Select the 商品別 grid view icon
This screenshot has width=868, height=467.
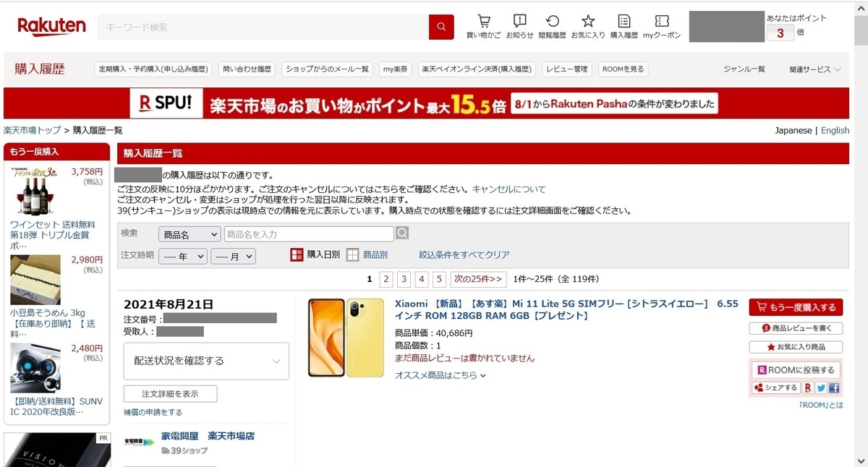pos(352,254)
